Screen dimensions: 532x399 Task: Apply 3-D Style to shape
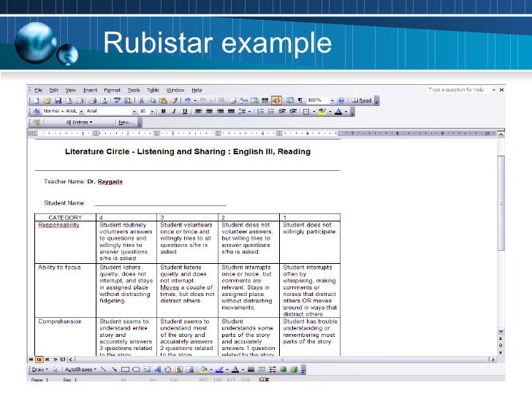(294, 370)
